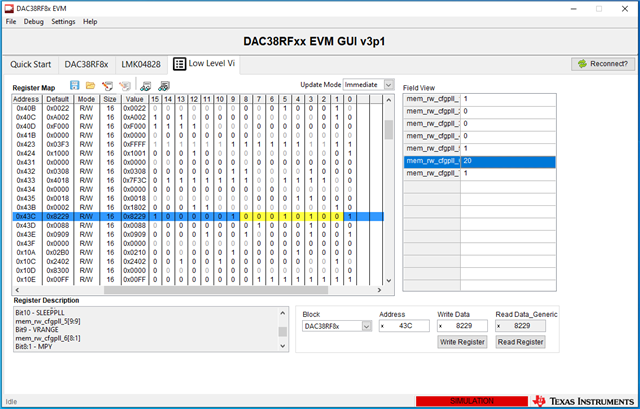Click the Mode column header
Viewport: 640px width, 409px height.
pyautogui.click(x=86, y=99)
